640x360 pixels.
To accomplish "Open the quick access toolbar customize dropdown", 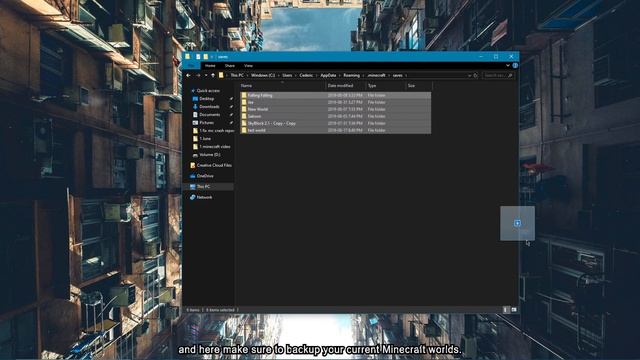I will pos(212,57).
